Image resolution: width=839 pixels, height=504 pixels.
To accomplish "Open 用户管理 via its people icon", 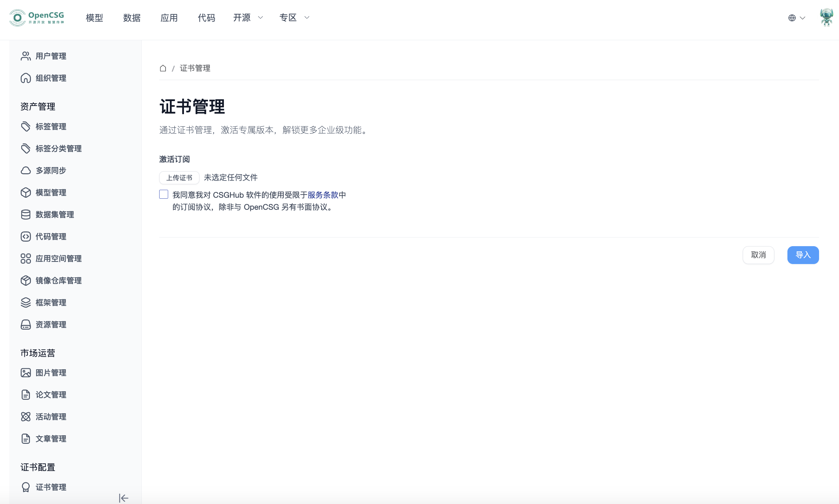I will click(x=26, y=56).
